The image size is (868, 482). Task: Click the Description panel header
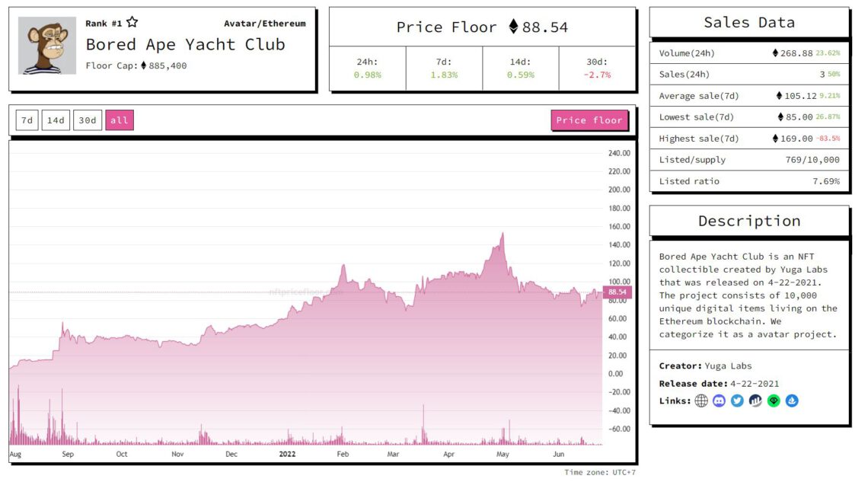coord(748,221)
